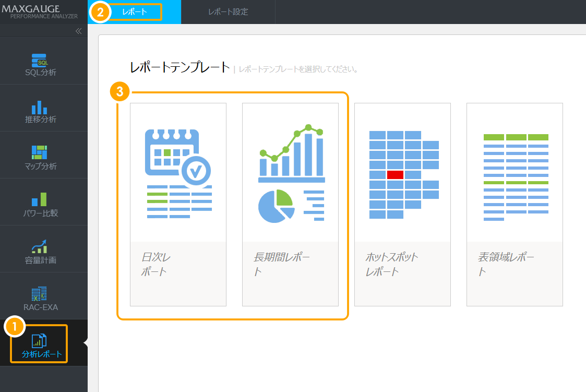
Task: Click the パワー比較 comparison icon
Action: click(x=40, y=199)
